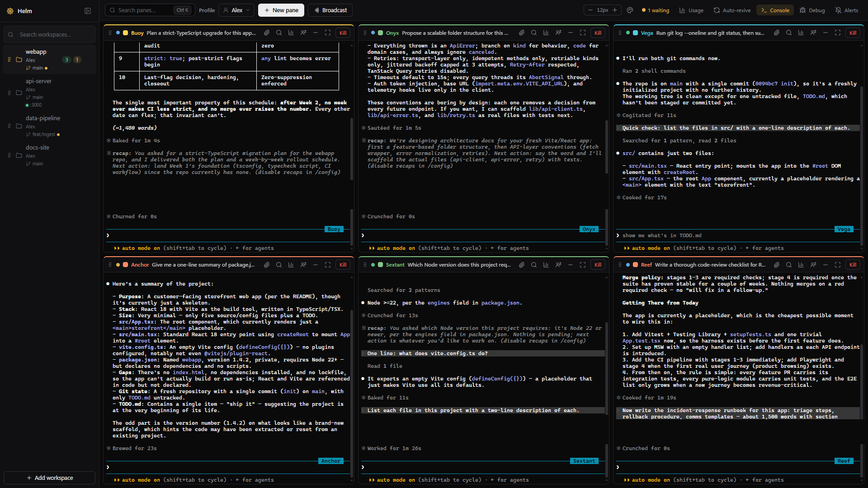
Task: Expand Sextant pane to fullscreen
Action: tap(583, 265)
